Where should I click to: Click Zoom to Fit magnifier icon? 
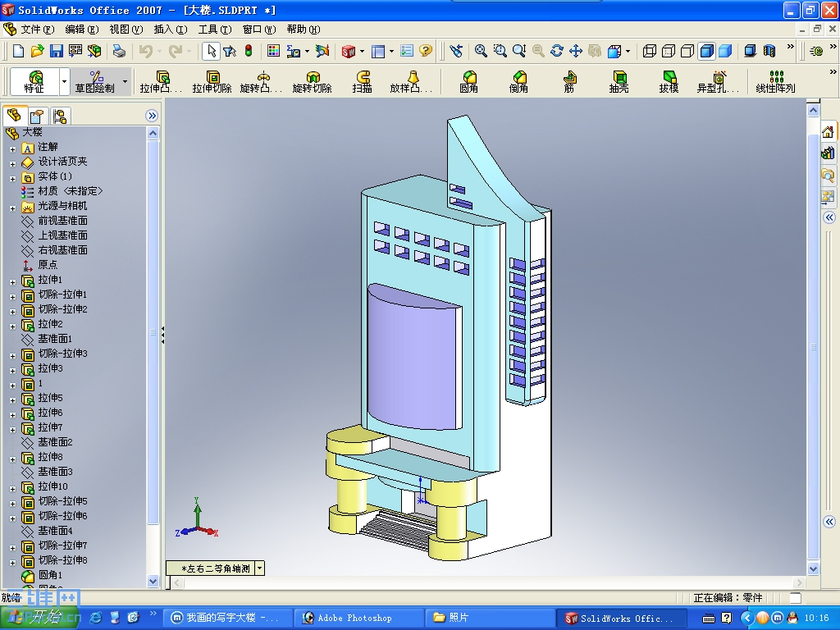point(481,51)
